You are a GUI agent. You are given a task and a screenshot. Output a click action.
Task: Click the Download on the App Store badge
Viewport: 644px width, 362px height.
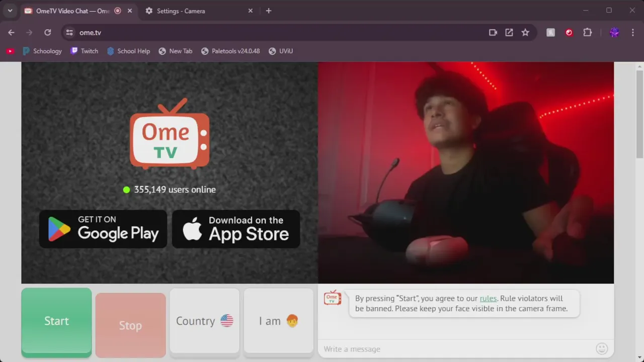[x=236, y=229]
